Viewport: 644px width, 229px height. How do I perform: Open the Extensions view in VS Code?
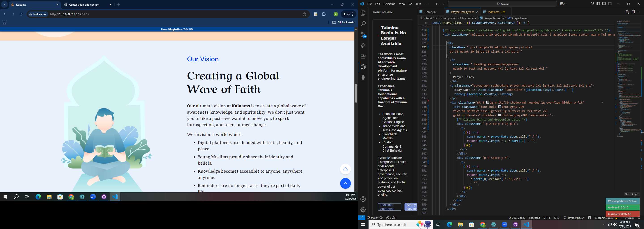click(363, 56)
